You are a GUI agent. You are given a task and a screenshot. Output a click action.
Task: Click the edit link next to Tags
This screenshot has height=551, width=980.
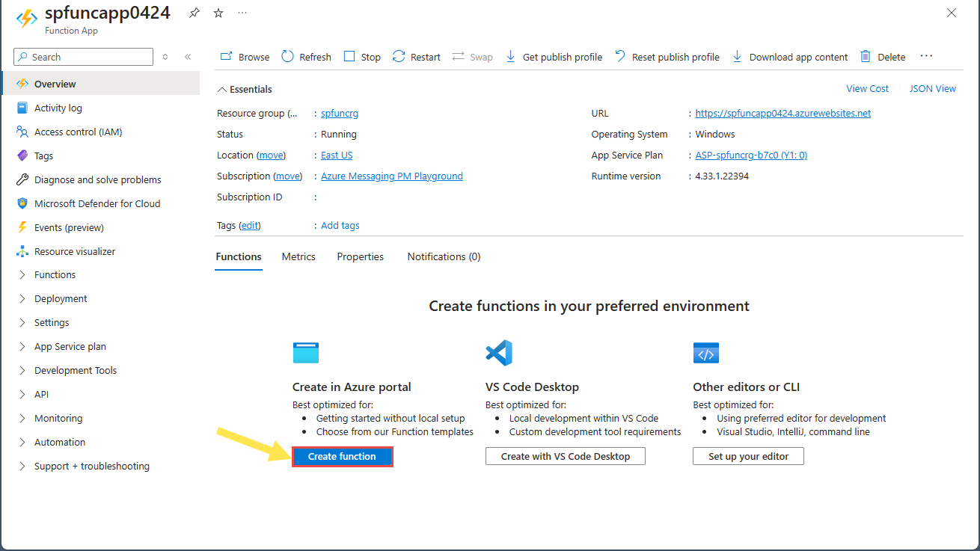(x=250, y=225)
